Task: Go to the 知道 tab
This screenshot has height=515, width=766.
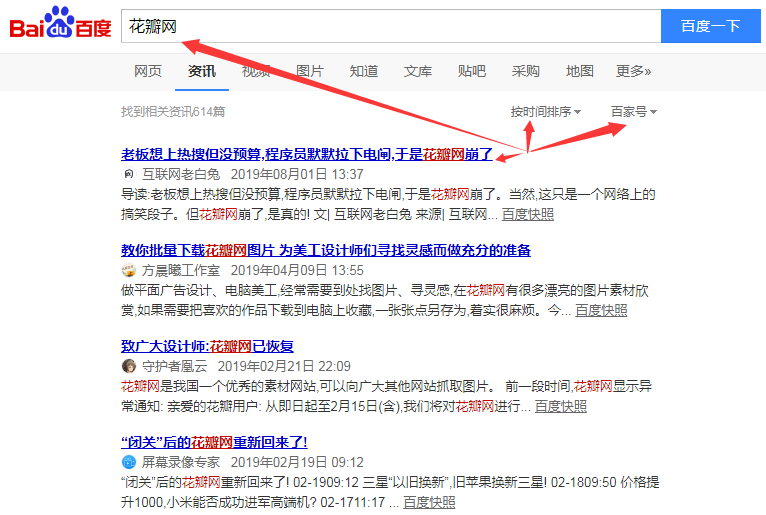Action: (364, 71)
